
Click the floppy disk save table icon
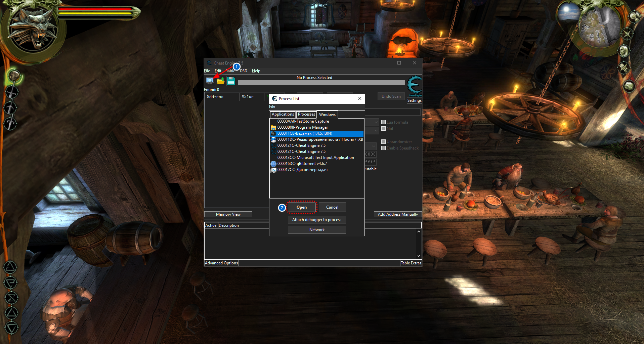pyautogui.click(x=231, y=81)
